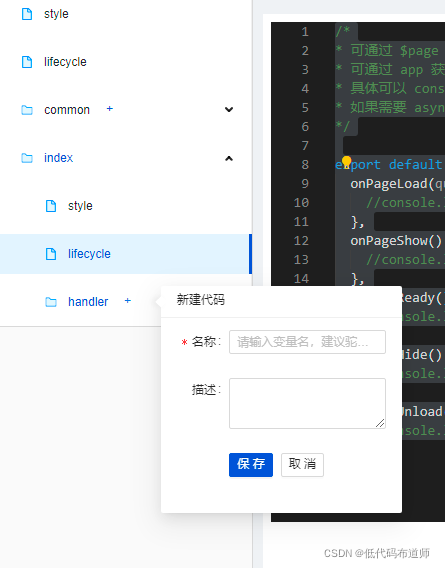This screenshot has height=568, width=445.
Task: Click the file icon beside top-level lifecycle
Action: click(x=27, y=62)
